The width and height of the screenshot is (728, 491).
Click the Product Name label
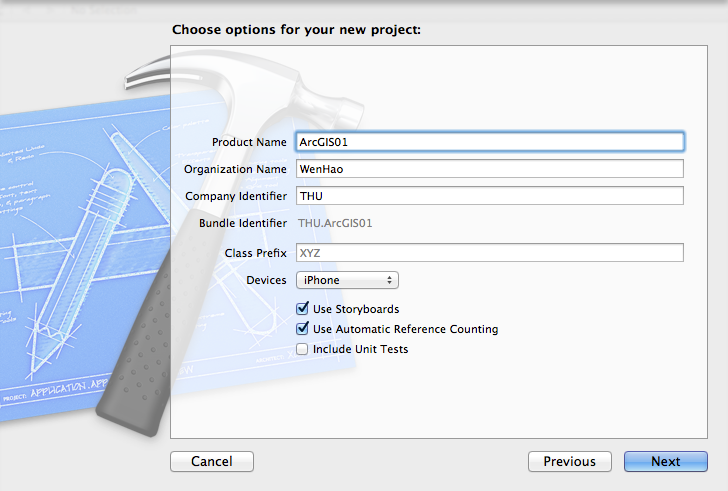coord(249,142)
